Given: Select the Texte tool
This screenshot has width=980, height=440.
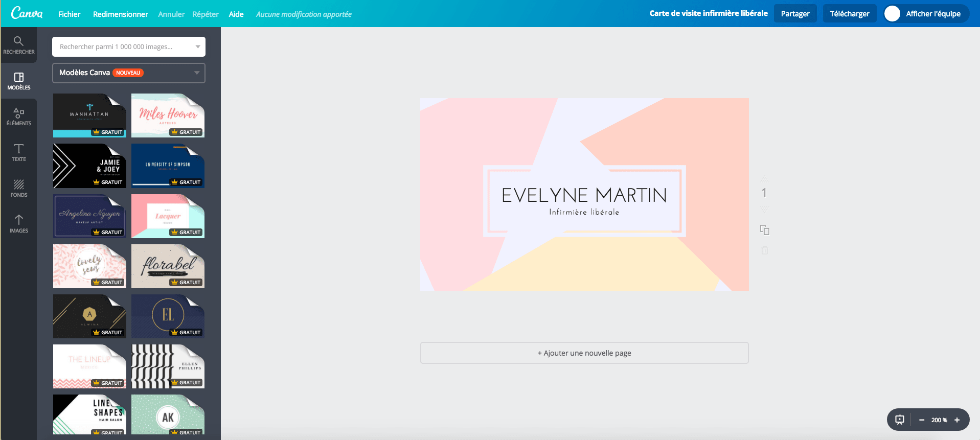Looking at the screenshot, I should 19,152.
